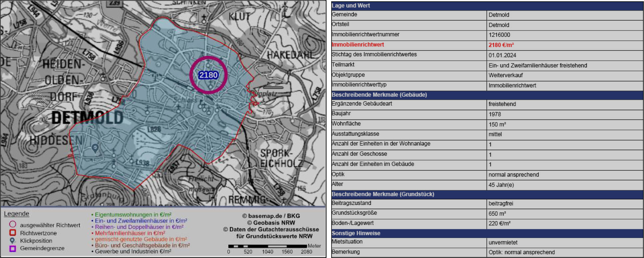The image size is (644, 258).
Task: Click the L828 road label on the map
Action: pos(154,129)
